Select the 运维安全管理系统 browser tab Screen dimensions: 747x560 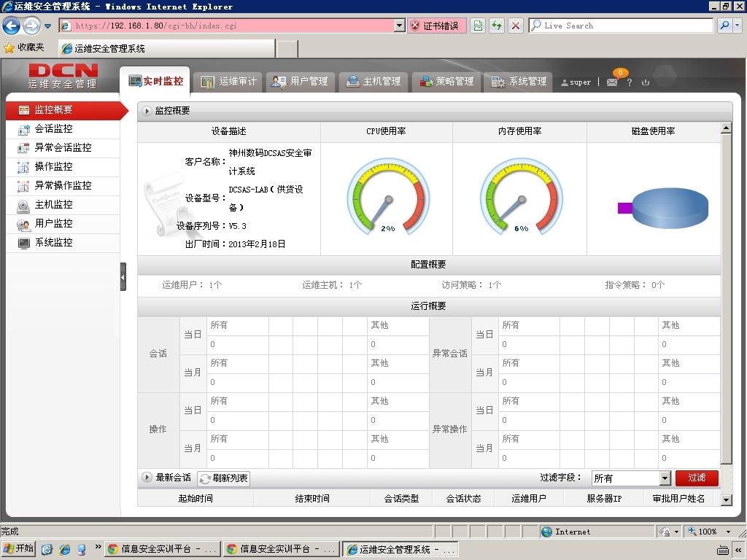[167, 49]
